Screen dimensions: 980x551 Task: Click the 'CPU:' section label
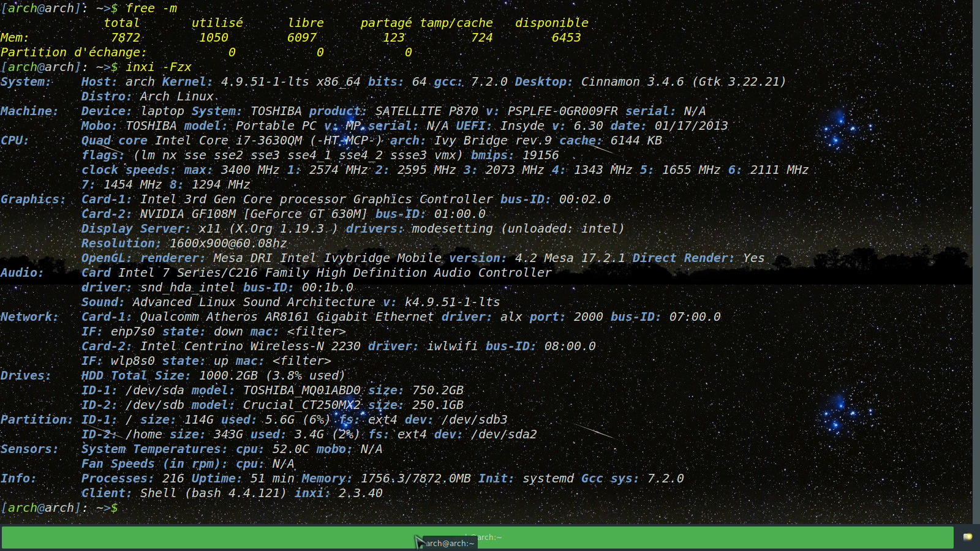click(x=15, y=141)
